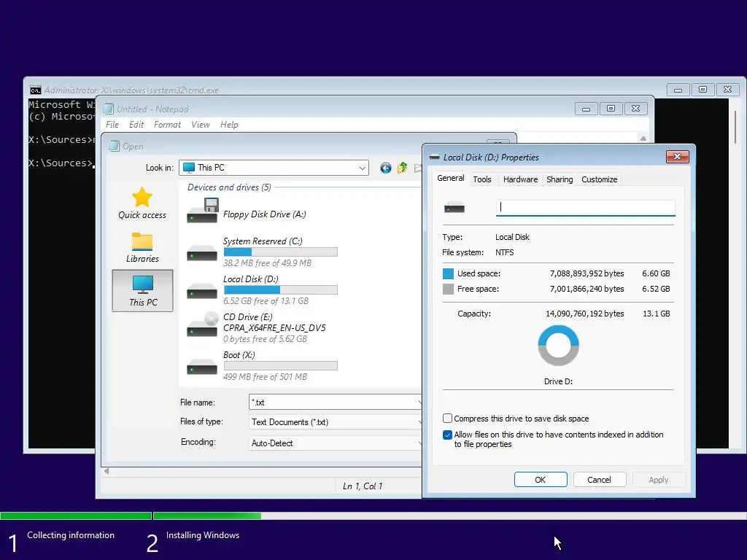Select the Floppy Disk Drive (A:) icon
Screen dimensions: 747x560
click(x=203, y=211)
